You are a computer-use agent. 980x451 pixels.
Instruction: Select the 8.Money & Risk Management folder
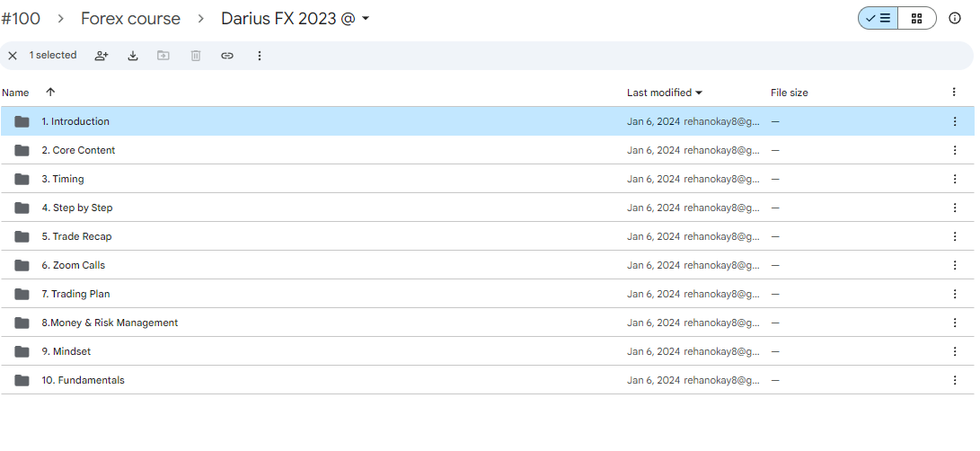110,323
